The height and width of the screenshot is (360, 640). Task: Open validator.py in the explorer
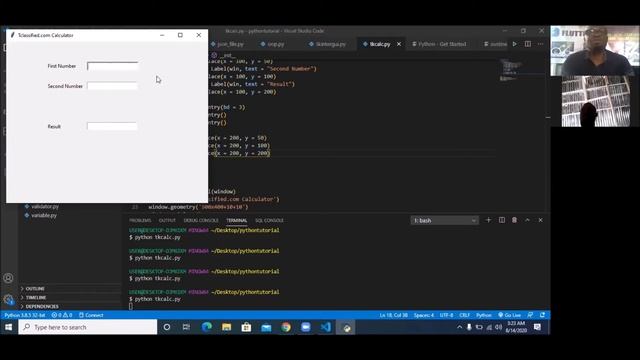pyautogui.click(x=45, y=207)
